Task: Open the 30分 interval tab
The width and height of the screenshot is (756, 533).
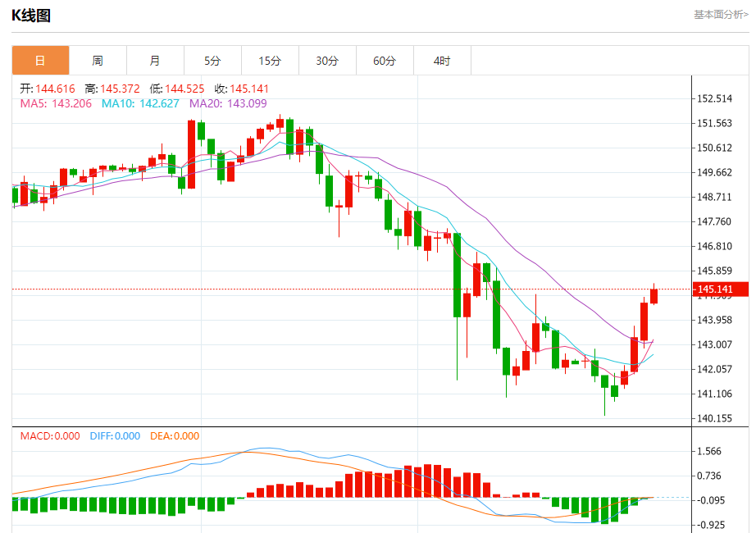Action: [327, 61]
